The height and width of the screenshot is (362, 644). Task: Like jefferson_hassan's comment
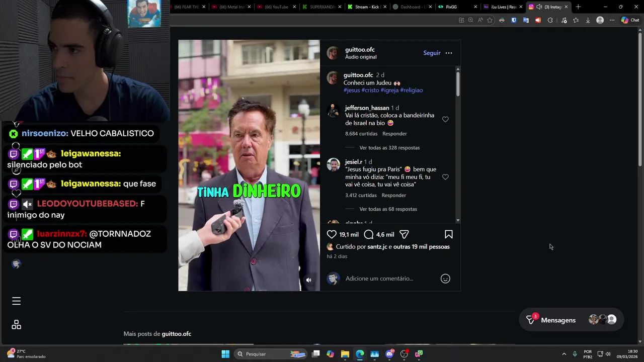click(445, 119)
